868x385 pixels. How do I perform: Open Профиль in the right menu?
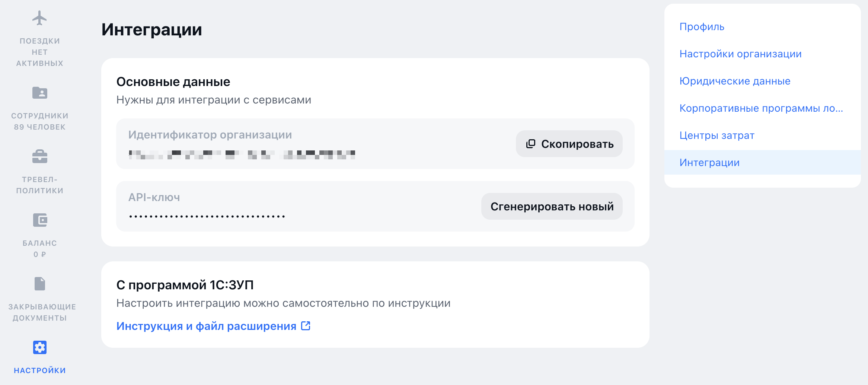tap(702, 27)
